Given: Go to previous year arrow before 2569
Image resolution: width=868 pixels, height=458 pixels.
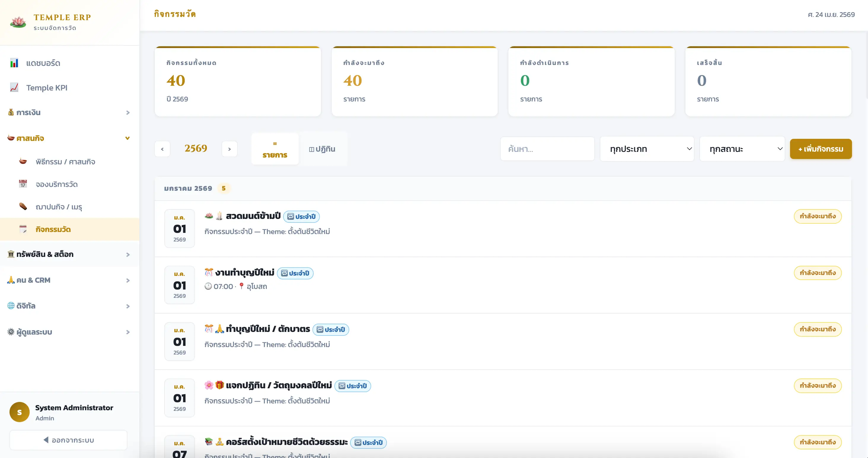Looking at the screenshot, I should click(x=162, y=149).
